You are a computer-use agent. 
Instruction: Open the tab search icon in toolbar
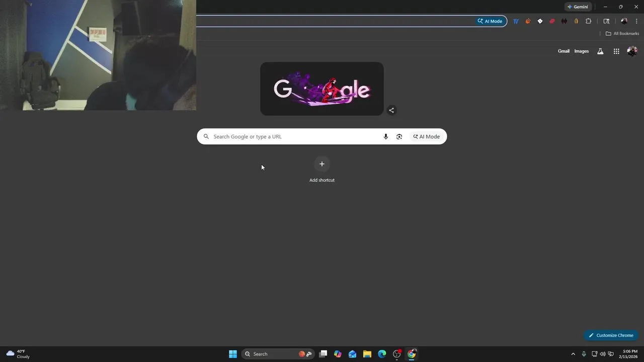point(606,21)
